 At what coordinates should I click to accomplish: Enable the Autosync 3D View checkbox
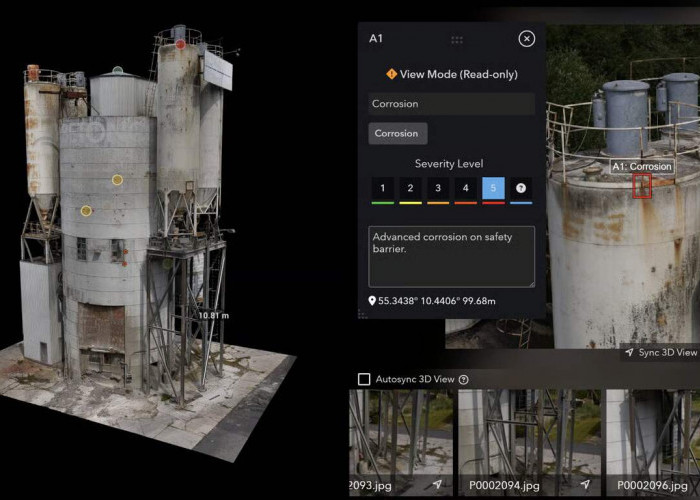click(364, 379)
